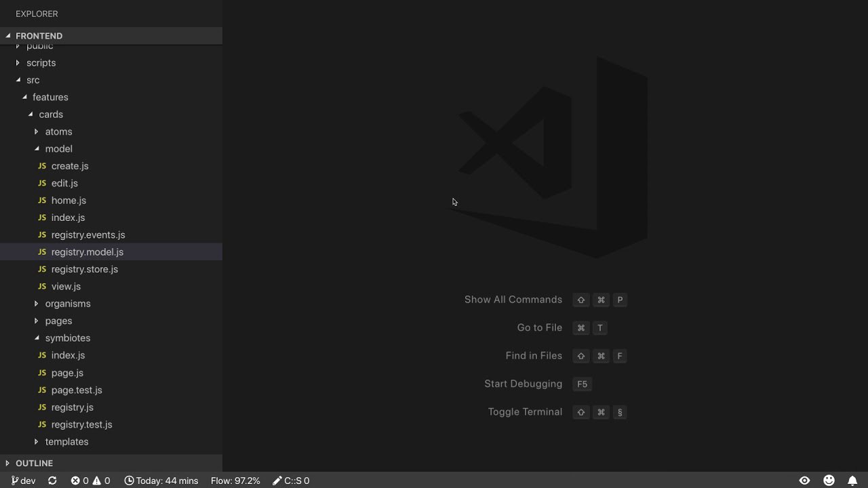
Task: Open create.js file
Action: coord(111,166)
